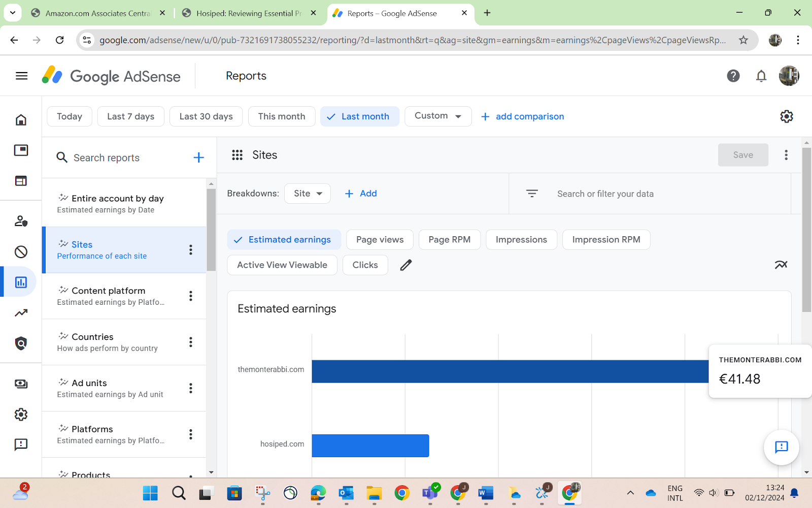
Task: Toggle Impressions metric chip
Action: pos(521,240)
